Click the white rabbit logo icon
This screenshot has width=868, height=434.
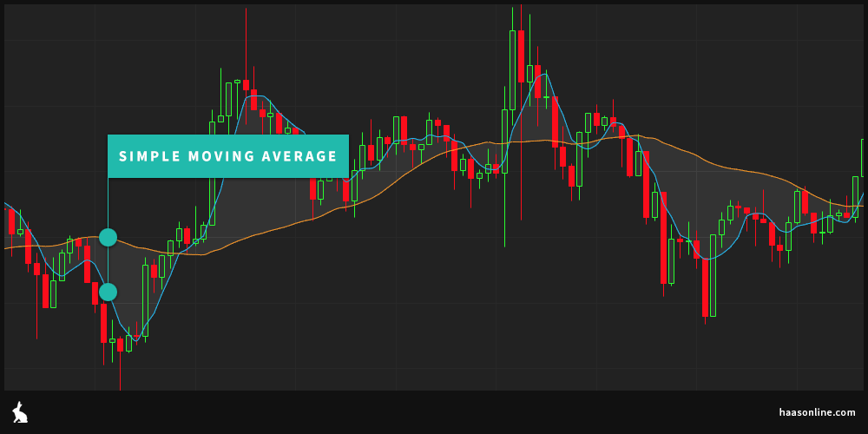(x=20, y=412)
